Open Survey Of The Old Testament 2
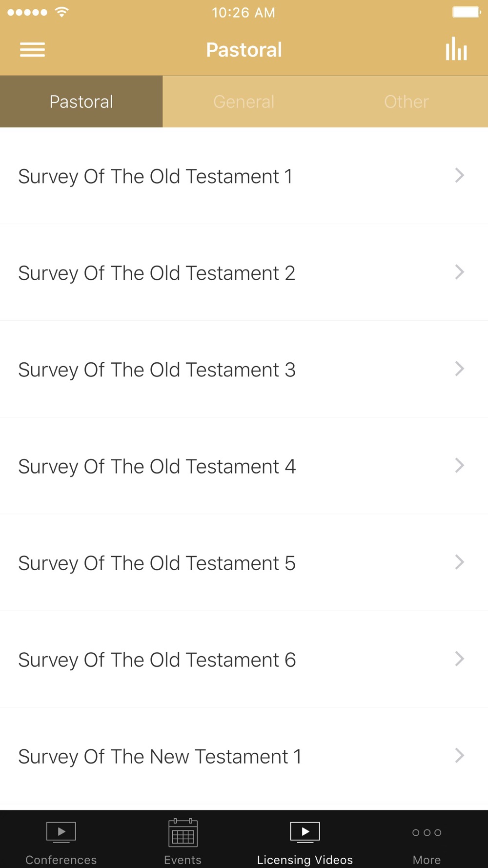 157,273
